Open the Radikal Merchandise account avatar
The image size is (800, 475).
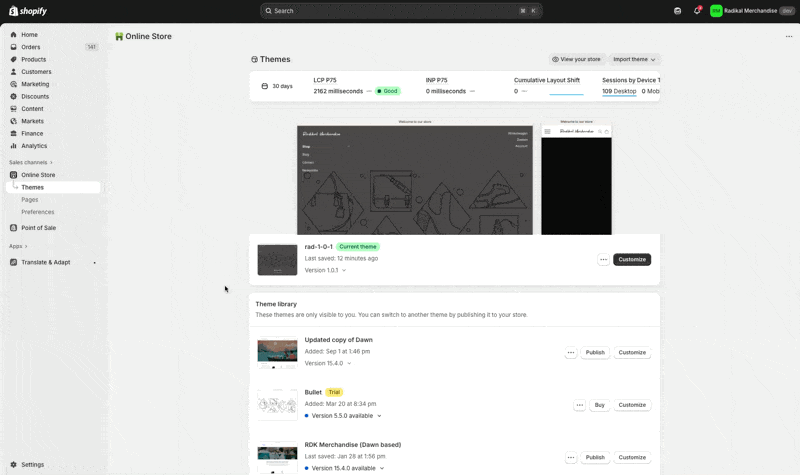click(716, 11)
